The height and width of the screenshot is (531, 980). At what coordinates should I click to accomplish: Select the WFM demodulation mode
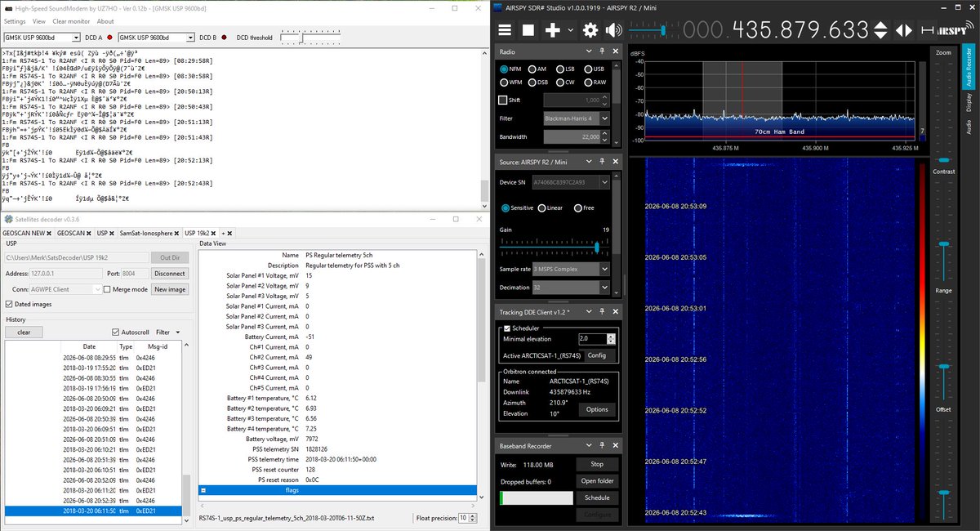504,83
